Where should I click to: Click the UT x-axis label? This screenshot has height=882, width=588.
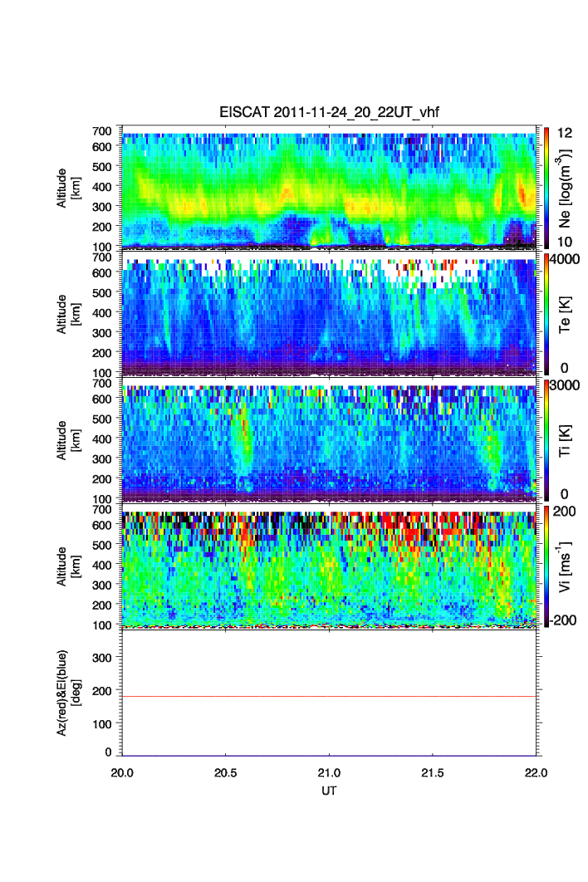(x=329, y=791)
